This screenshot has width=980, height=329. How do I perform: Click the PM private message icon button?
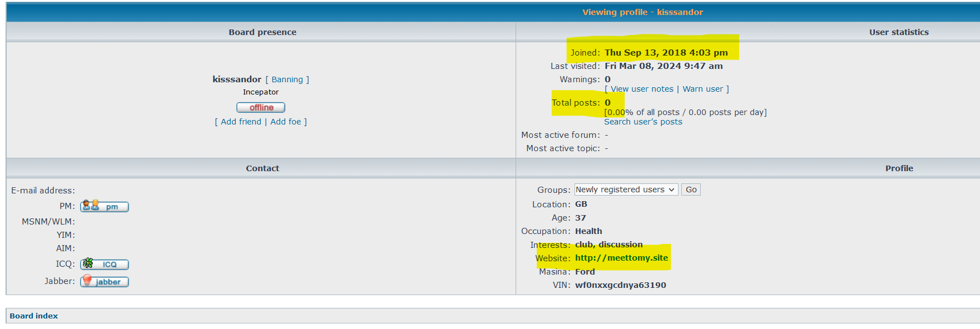coord(105,207)
